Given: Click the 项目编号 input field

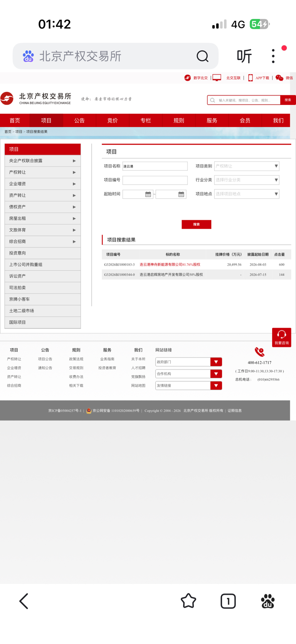Looking at the screenshot, I should point(155,180).
